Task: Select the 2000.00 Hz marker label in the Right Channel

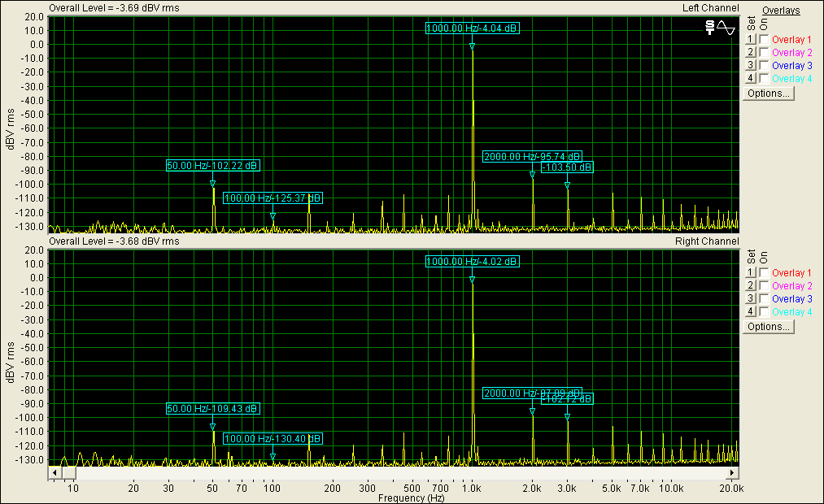Action: pos(532,393)
